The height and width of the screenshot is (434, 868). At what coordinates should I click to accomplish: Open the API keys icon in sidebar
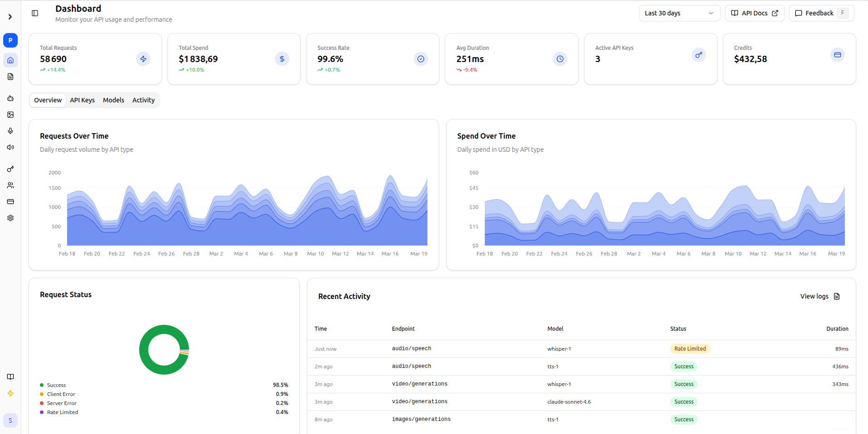click(x=10, y=169)
